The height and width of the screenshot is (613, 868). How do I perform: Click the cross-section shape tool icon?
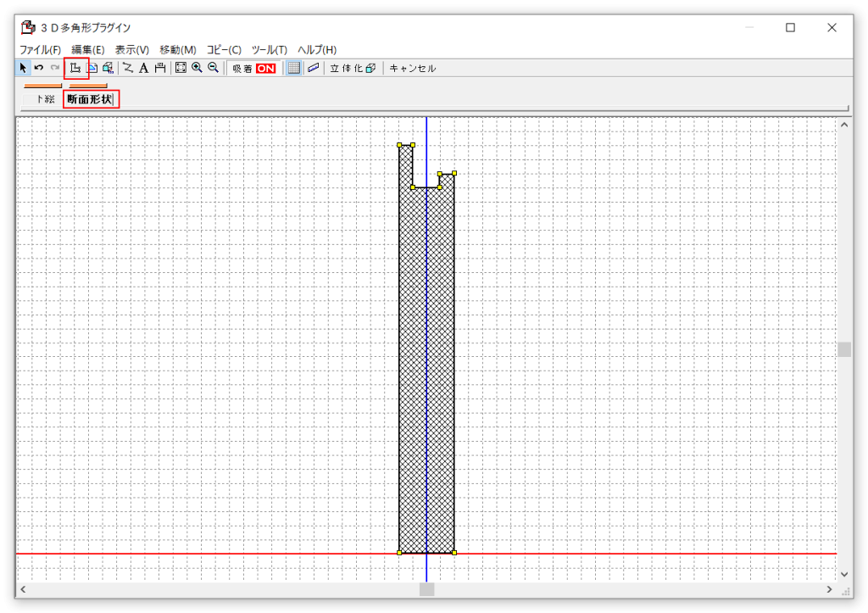coord(75,68)
